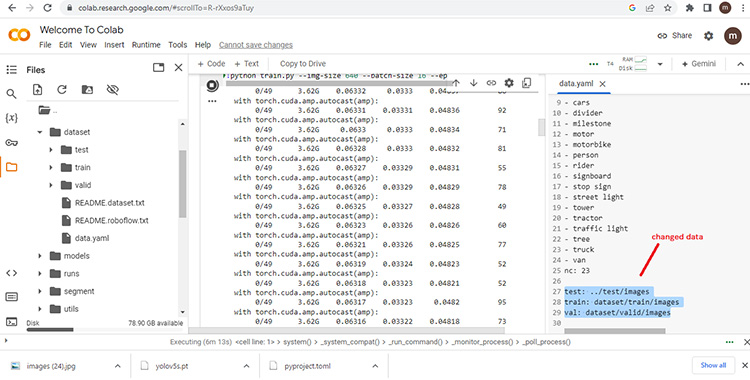Move cell down arrow
750x380 pixels.
point(474,83)
